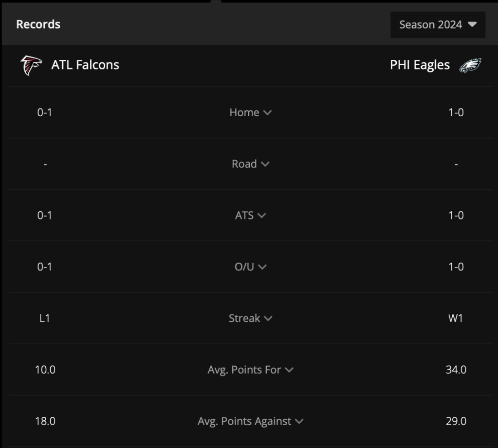The width and height of the screenshot is (498, 448).
Task: Expand the Avg. Points Against row
Action: pyautogui.click(x=251, y=421)
